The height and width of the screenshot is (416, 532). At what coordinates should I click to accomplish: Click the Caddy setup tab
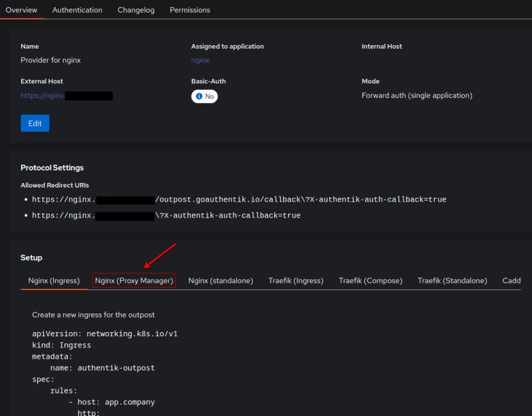pos(511,281)
